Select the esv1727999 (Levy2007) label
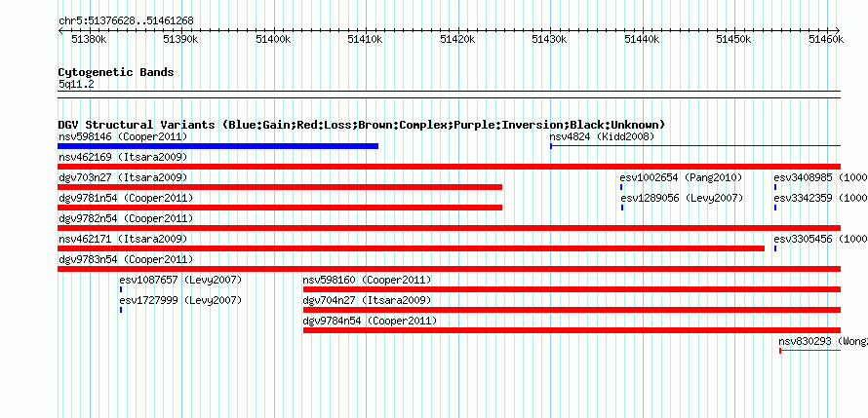868x418 pixels. (x=181, y=300)
